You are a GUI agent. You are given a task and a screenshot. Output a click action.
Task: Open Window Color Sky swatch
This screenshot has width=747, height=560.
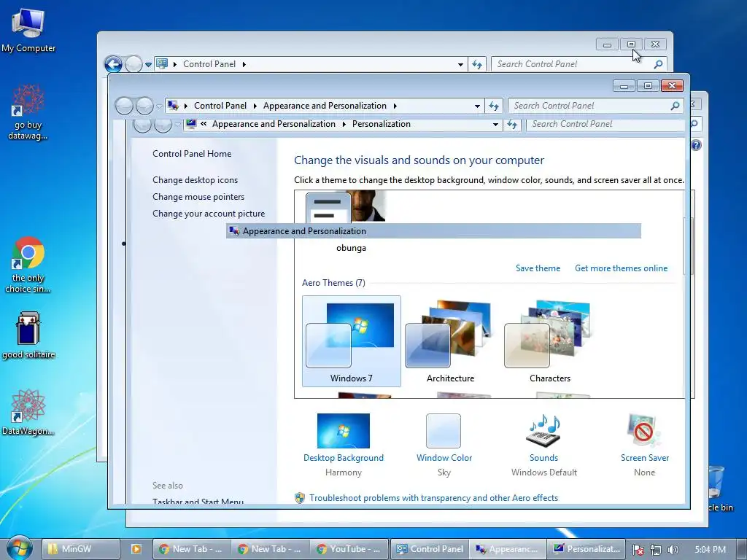444,431
